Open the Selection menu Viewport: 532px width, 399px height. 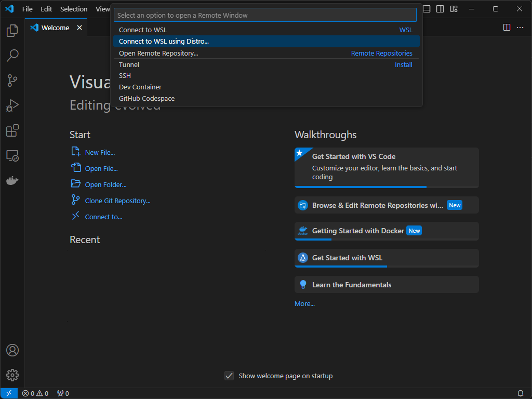point(74,9)
